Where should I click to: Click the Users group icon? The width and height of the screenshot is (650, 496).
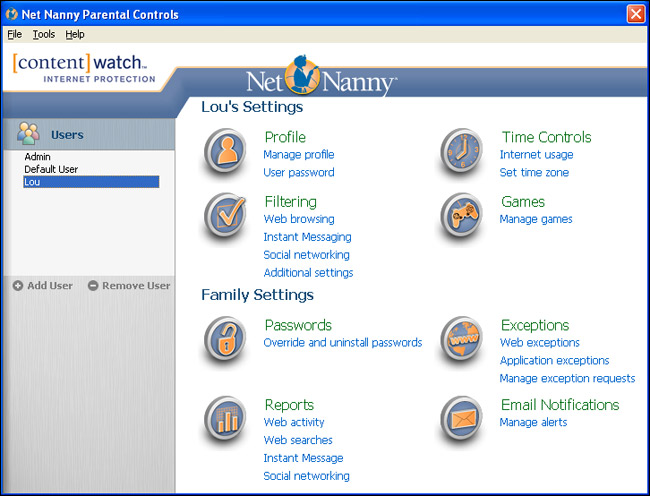28,133
